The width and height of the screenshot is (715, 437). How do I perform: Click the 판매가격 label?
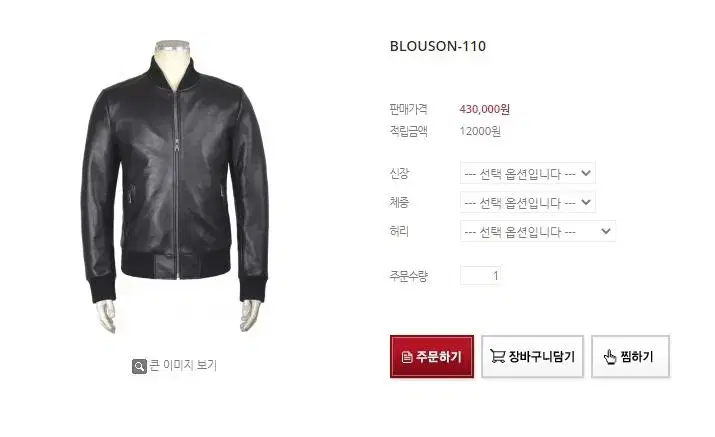pos(409,109)
